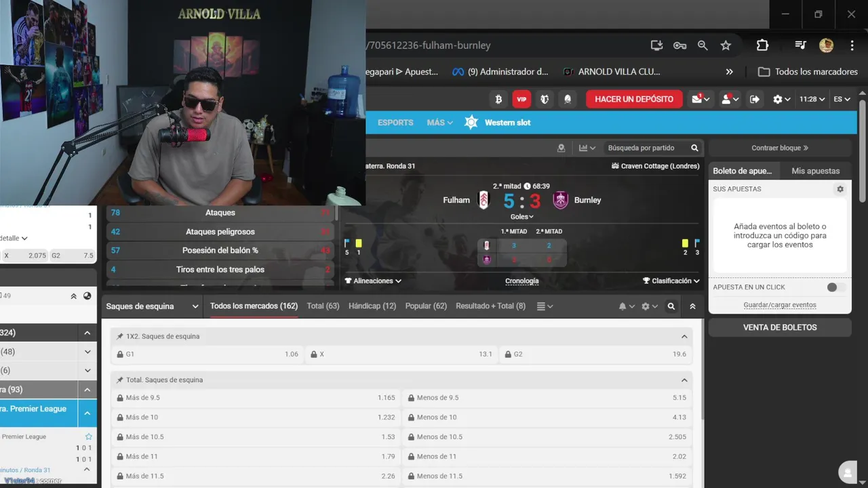Expand the MÁS navigation menu

439,123
